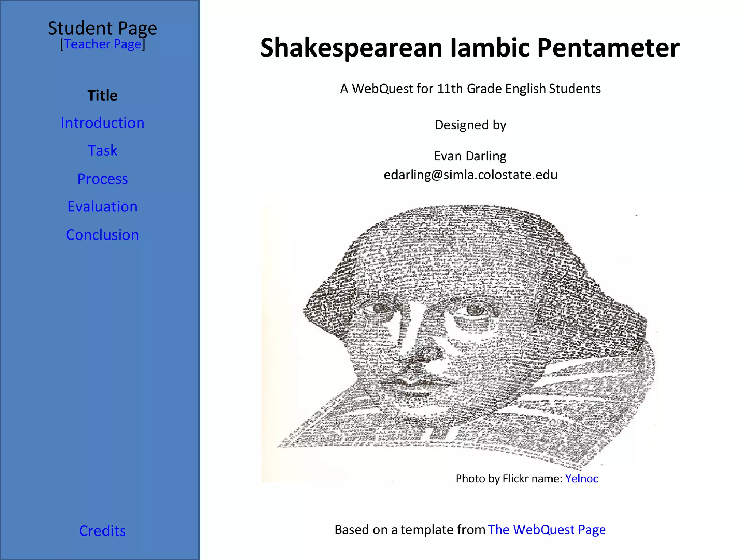
Task: Jump to the Conclusion page
Action: tap(102, 235)
